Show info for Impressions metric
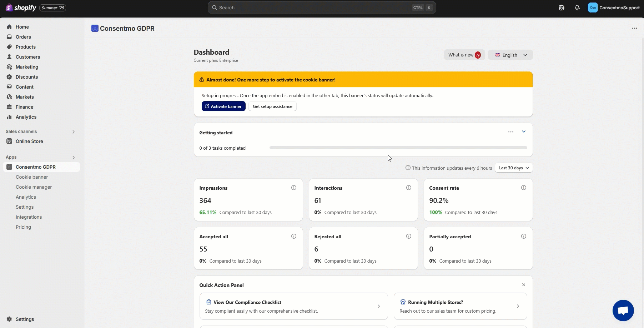 [294, 188]
